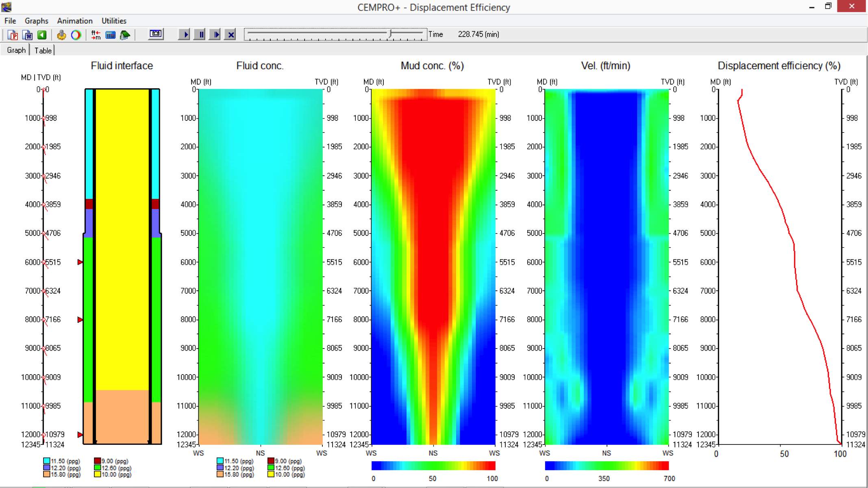The height and width of the screenshot is (488, 868).
Task: Click the 12345 depth label on Fluid interface axis
Action: tap(30, 444)
